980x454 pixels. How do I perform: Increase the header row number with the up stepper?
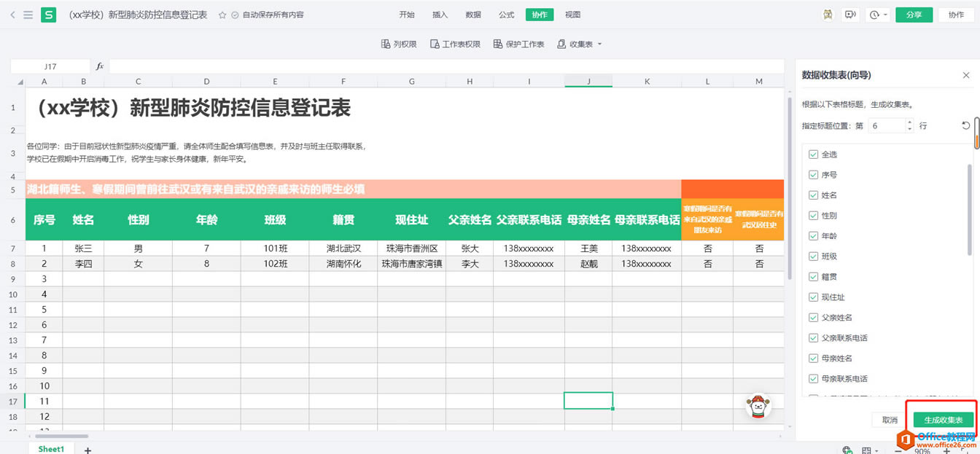909,122
